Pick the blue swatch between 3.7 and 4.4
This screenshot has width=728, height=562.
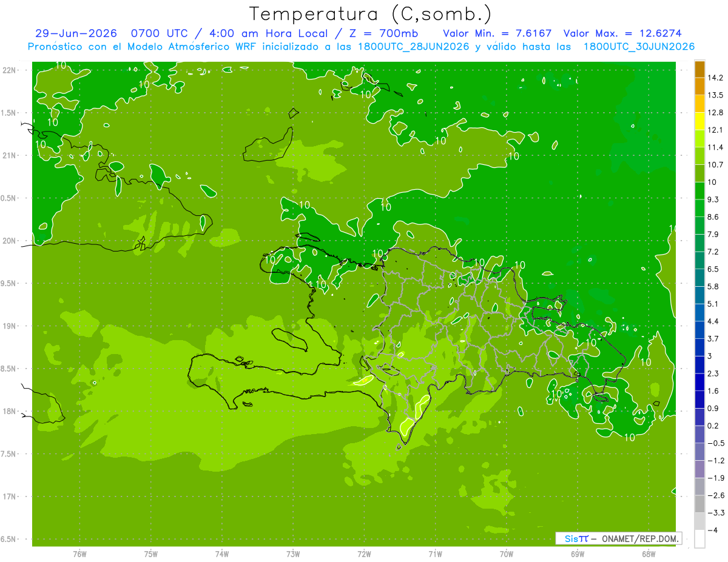699,330
